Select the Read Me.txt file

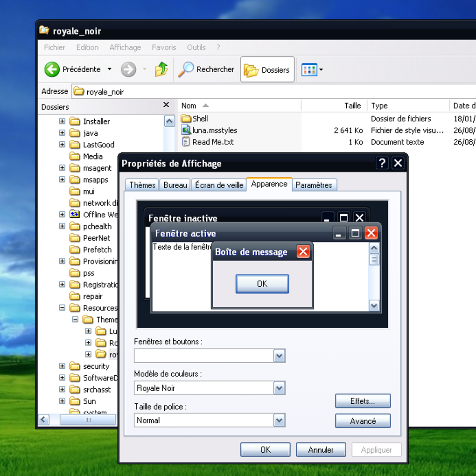[213, 142]
